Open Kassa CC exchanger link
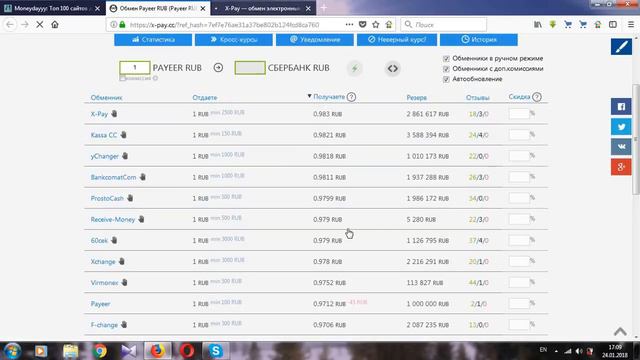 [x=104, y=135]
